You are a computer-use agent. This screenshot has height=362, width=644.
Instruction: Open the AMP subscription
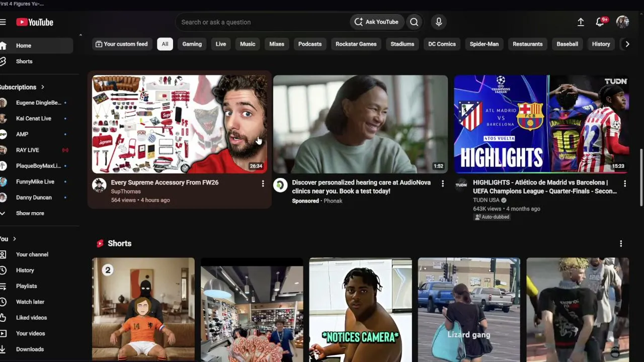(x=33, y=134)
